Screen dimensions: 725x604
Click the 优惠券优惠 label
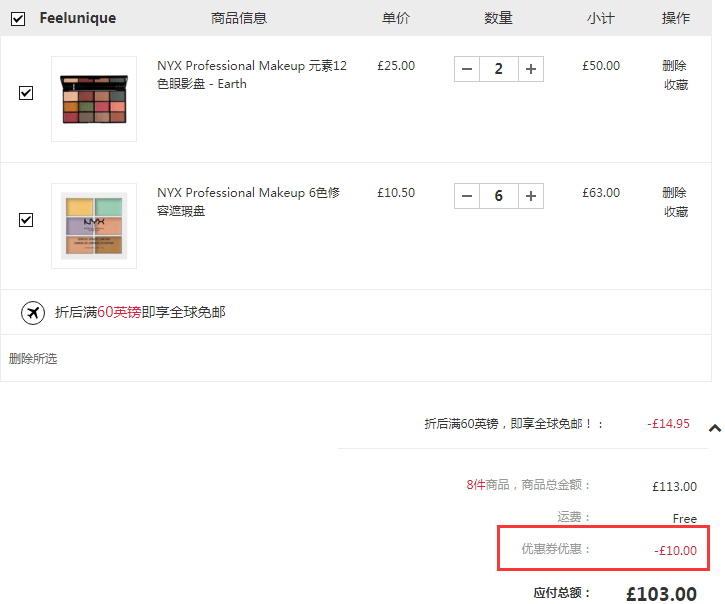point(556,549)
